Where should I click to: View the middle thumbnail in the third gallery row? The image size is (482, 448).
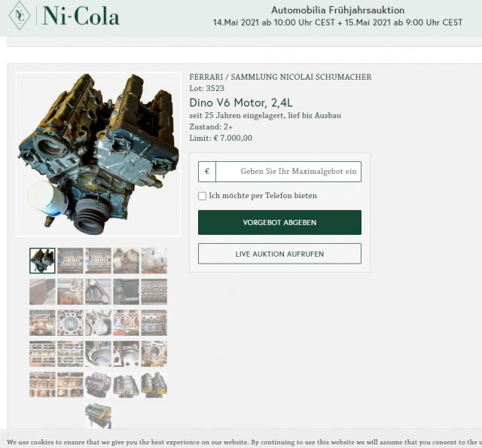[x=98, y=322]
